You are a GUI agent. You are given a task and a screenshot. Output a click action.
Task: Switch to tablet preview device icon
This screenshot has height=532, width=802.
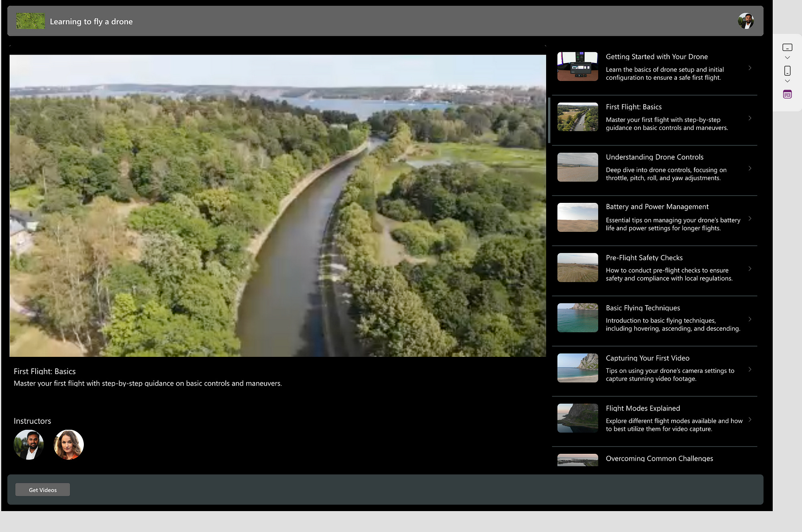[x=787, y=47]
